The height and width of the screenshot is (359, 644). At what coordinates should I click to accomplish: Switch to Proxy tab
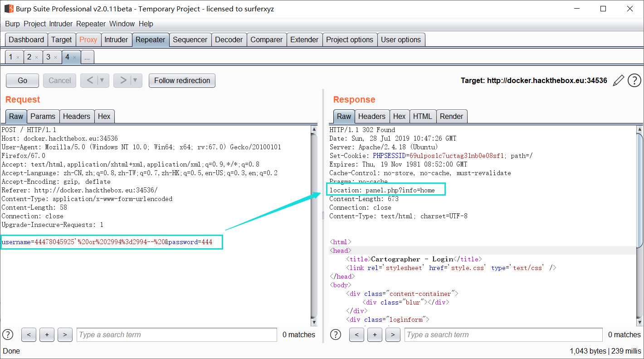pos(88,39)
